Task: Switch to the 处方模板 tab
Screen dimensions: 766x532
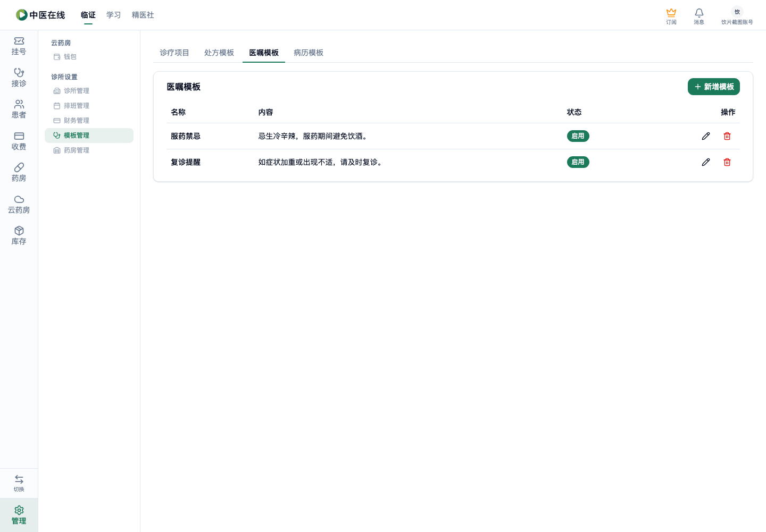Action: pyautogui.click(x=219, y=53)
